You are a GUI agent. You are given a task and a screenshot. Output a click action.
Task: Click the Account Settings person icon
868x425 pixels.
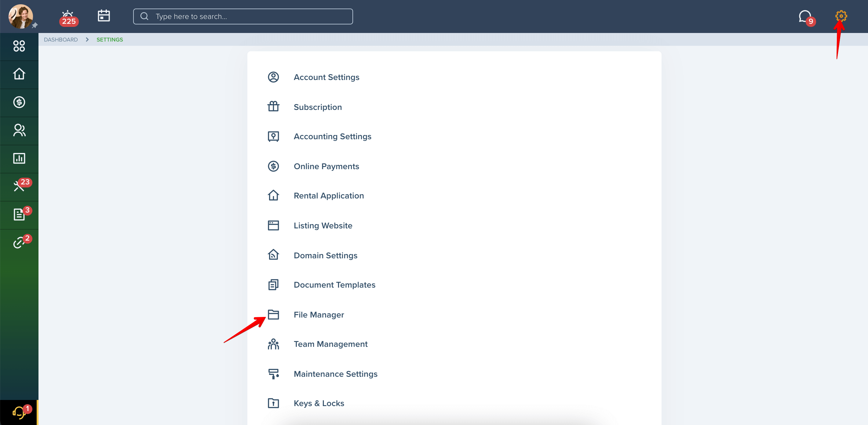pyautogui.click(x=273, y=77)
